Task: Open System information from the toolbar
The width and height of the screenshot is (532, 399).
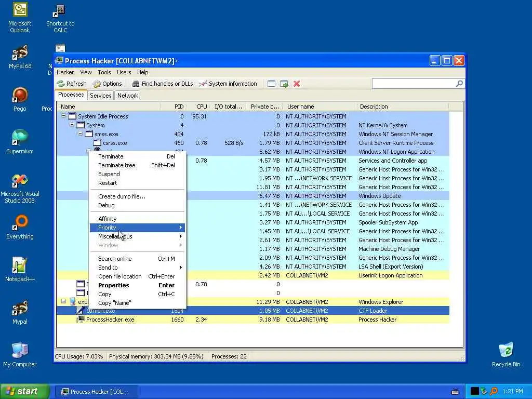Action: (x=228, y=84)
